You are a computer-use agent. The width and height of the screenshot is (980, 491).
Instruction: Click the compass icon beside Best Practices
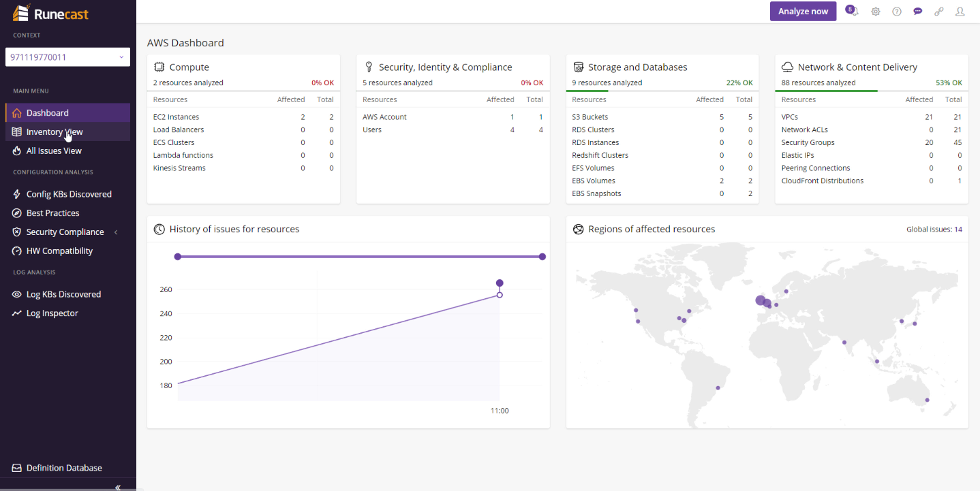point(17,213)
